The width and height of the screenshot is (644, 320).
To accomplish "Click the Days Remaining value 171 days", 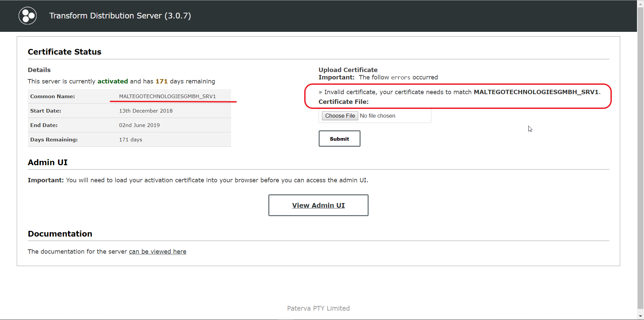I will [130, 140].
